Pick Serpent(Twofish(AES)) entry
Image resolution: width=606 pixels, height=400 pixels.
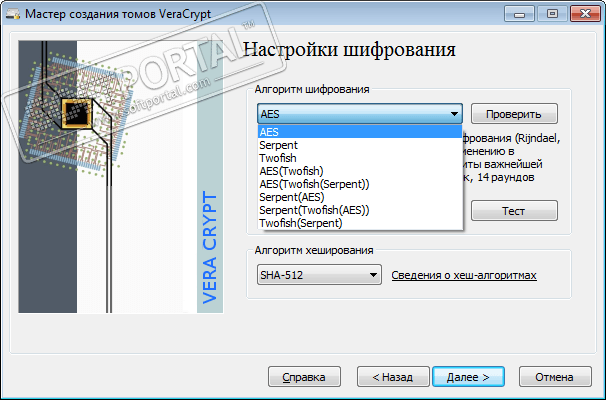(x=360, y=210)
